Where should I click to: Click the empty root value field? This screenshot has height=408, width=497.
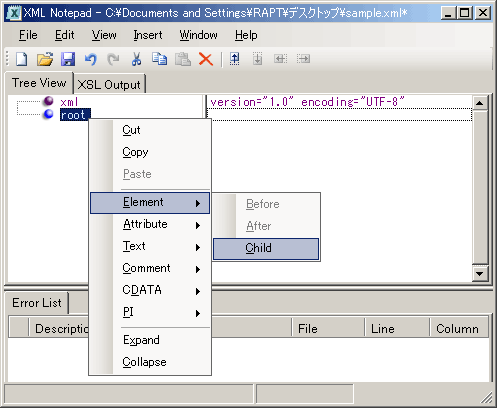coord(339,115)
